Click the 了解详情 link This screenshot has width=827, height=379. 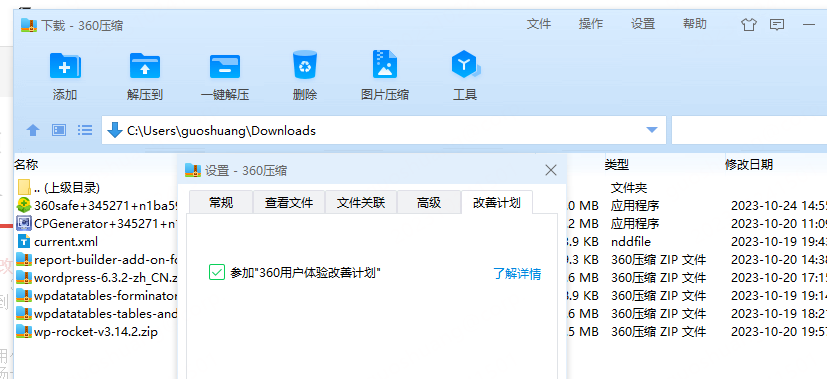coord(517,274)
